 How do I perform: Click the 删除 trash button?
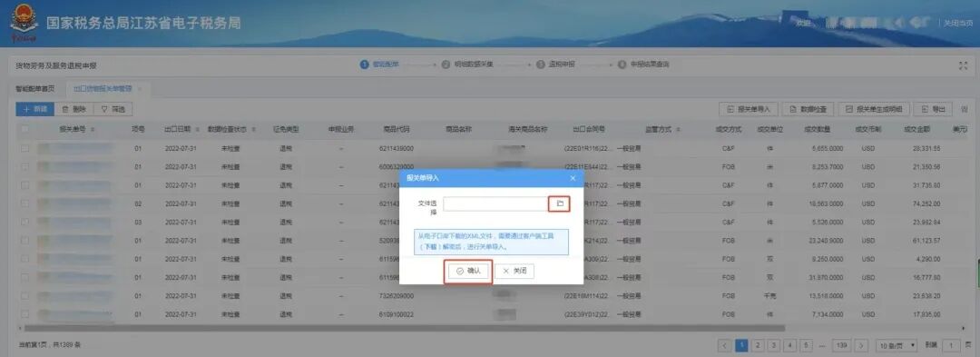[73, 109]
